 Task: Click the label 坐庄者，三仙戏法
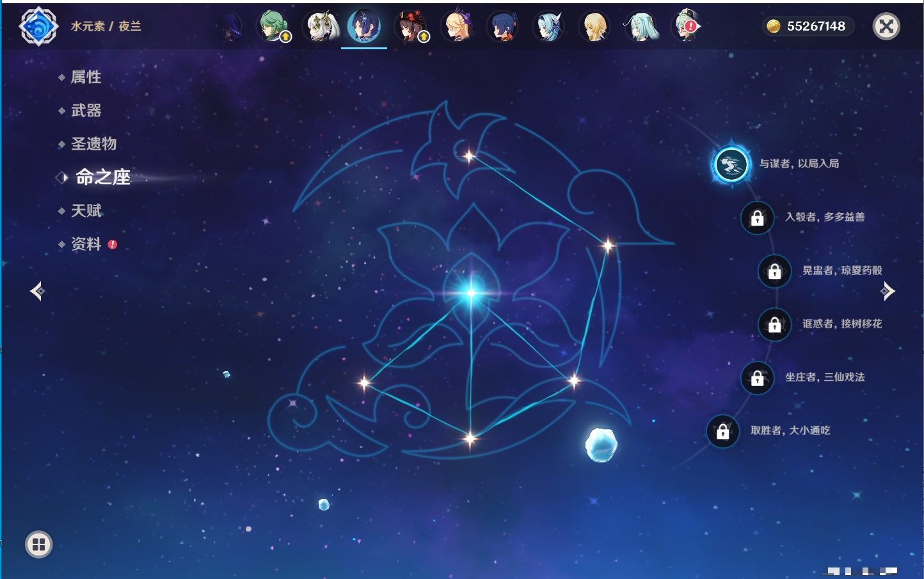[825, 377]
